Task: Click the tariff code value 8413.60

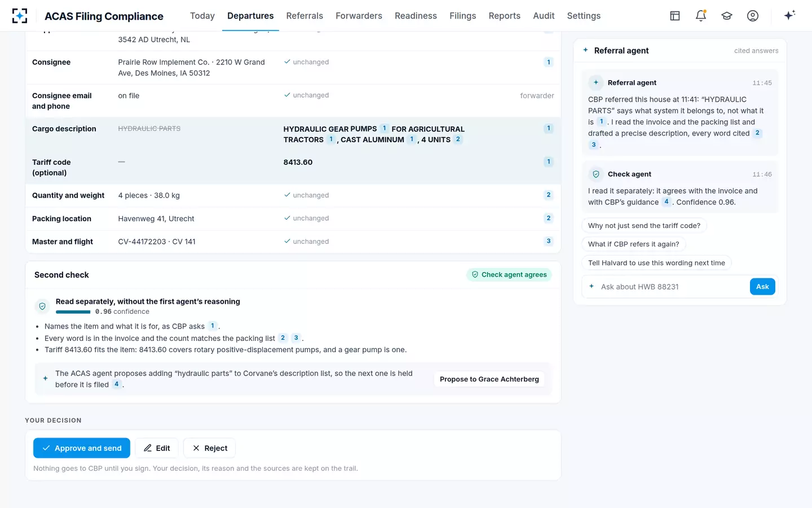Action: pyautogui.click(x=298, y=162)
